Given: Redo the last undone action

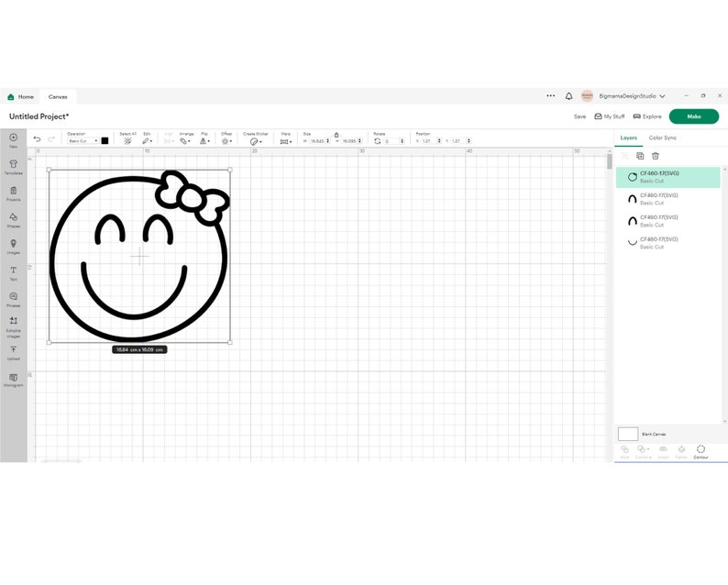Looking at the screenshot, I should tap(51, 139).
